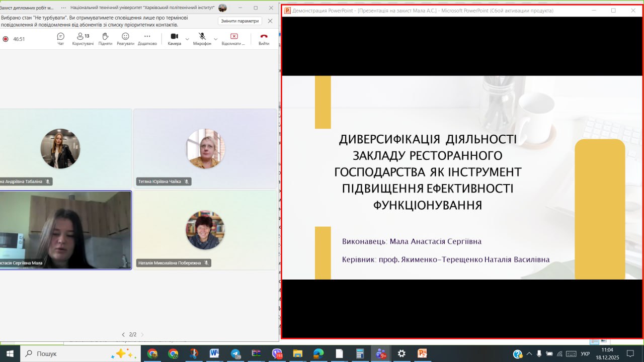Image resolution: width=644 pixels, height=362 pixels.
Task: Expand the microphone options dropdown arrow
Action: [216, 39]
